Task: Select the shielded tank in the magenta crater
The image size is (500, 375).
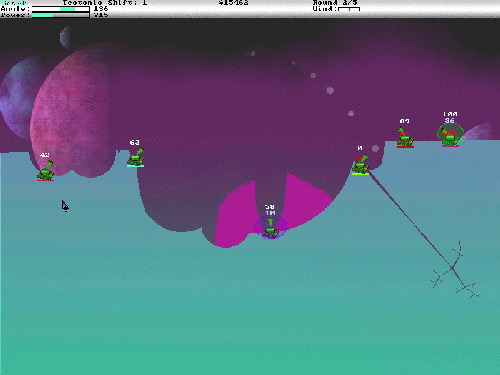Action: point(270,228)
